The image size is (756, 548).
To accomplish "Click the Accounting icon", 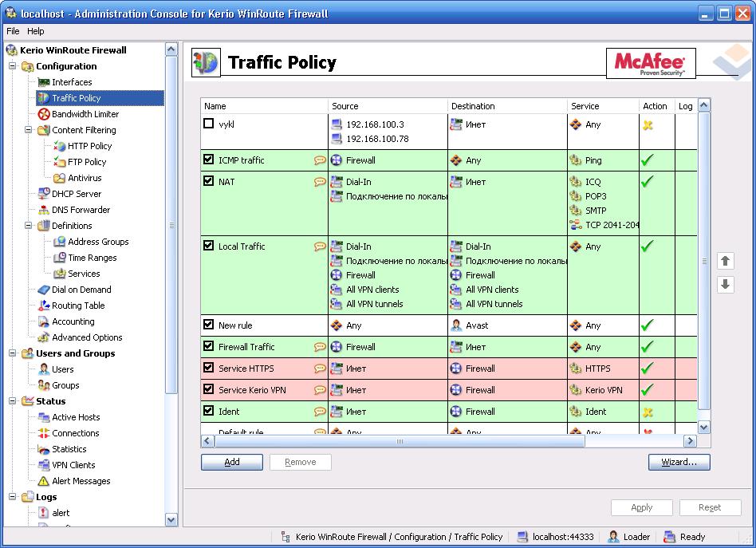I will [43, 321].
